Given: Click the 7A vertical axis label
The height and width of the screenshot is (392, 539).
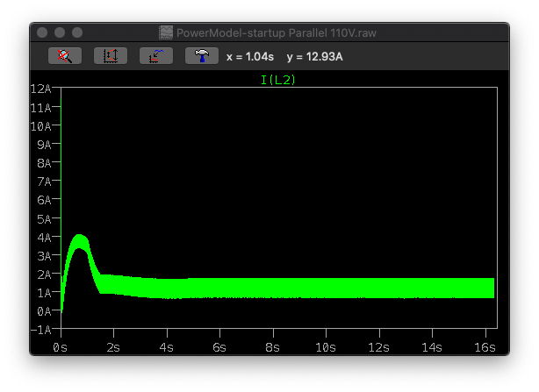Looking at the screenshot, I should click(x=44, y=182).
